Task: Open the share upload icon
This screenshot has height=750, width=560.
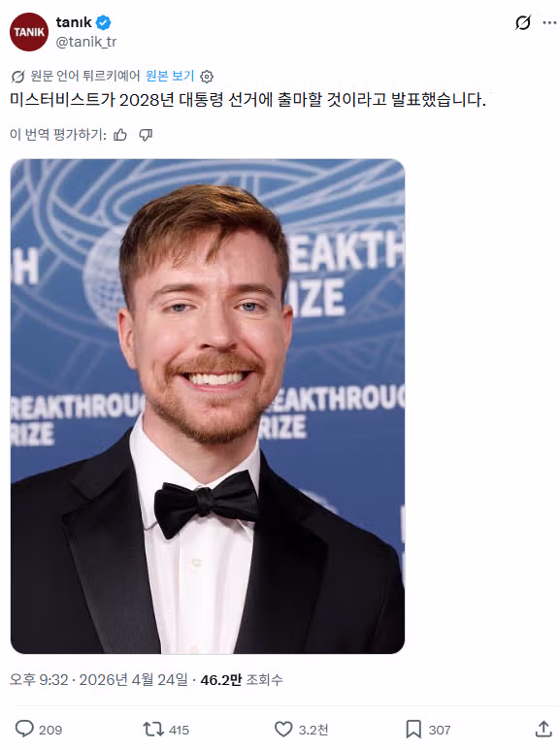Action: point(544,729)
